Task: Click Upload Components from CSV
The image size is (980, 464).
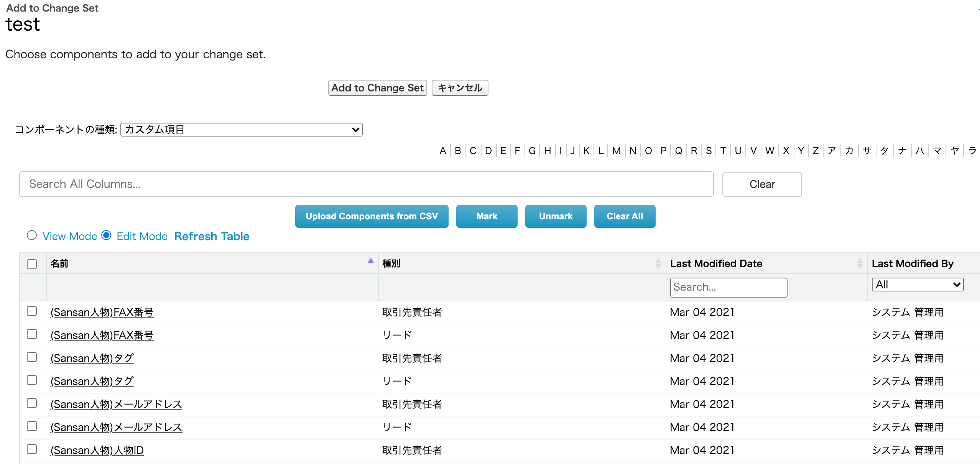Action: 372,216
